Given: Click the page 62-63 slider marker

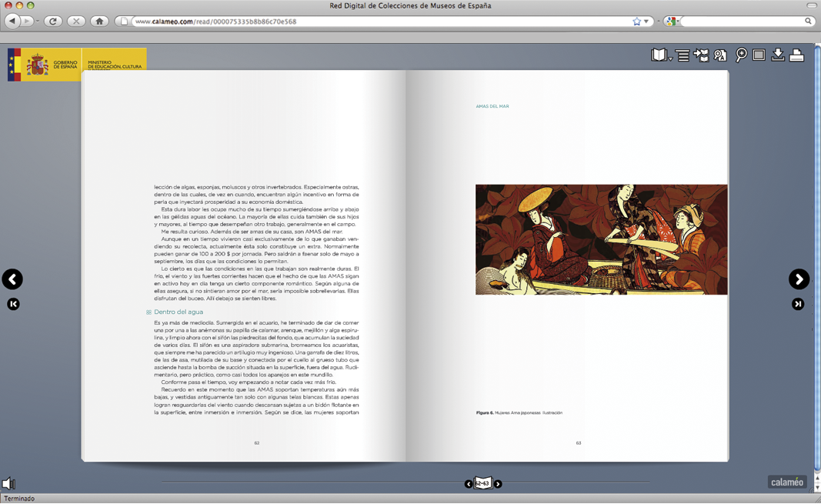Looking at the screenshot, I should 482,483.
